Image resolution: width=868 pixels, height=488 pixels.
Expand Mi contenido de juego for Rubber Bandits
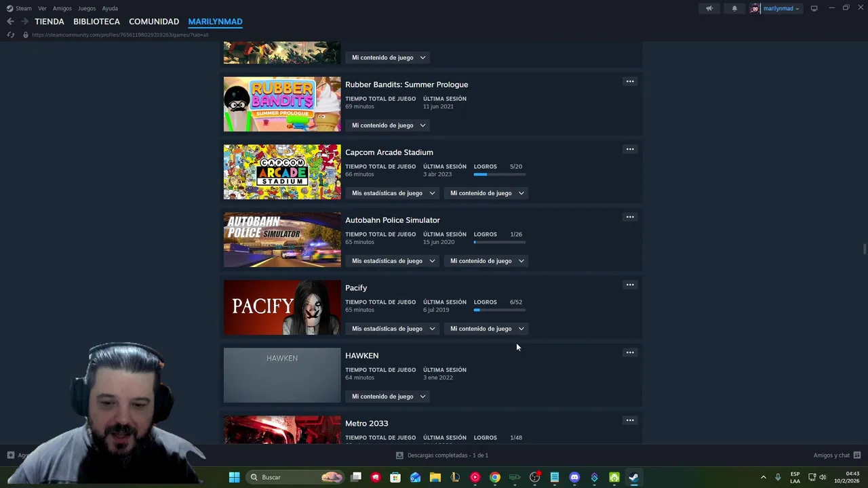(x=389, y=125)
